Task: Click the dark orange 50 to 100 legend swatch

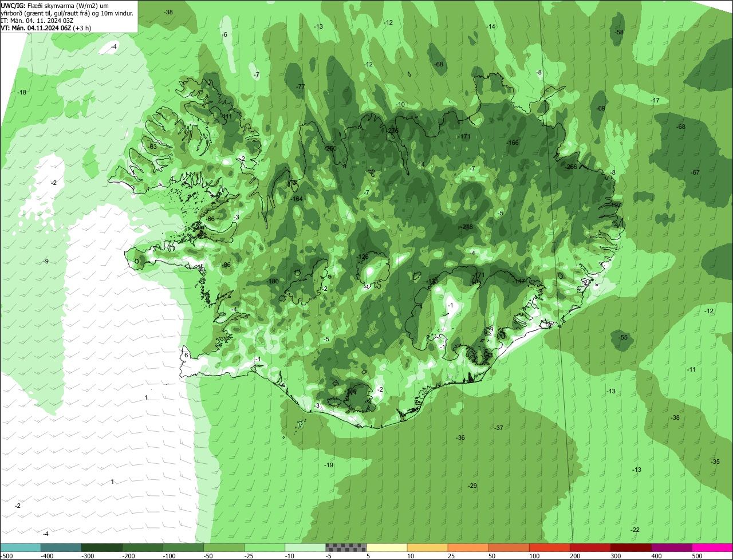Action: (509, 548)
